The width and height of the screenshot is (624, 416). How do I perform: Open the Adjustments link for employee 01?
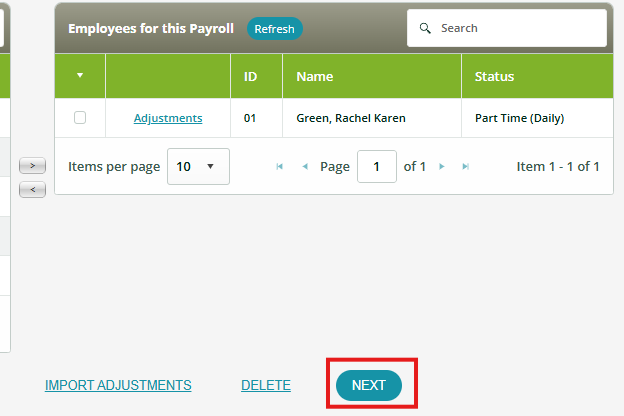[x=168, y=118]
